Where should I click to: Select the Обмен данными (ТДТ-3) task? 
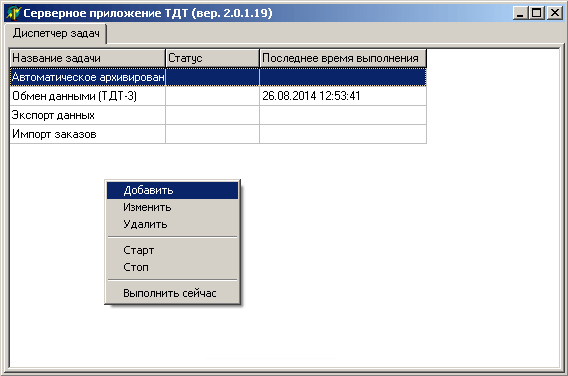click(87, 96)
